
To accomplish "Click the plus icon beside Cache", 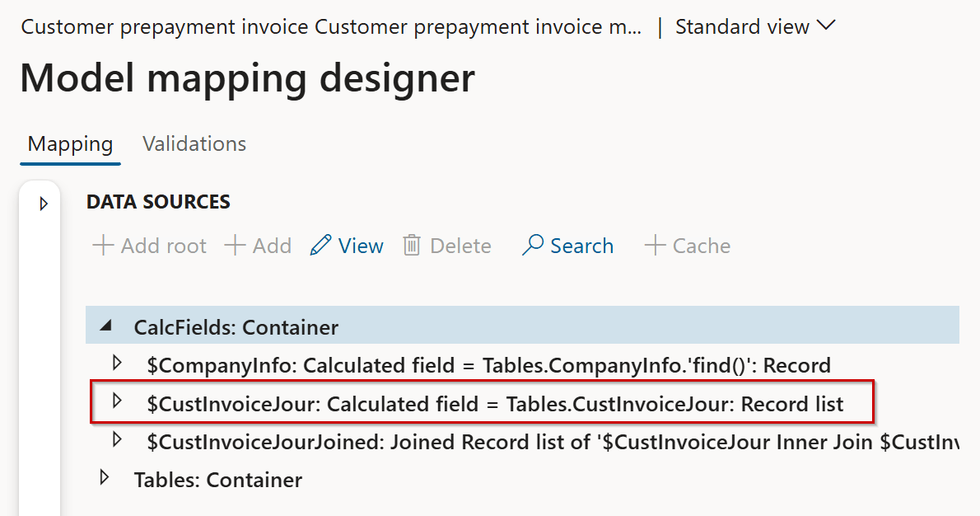I will coord(655,245).
